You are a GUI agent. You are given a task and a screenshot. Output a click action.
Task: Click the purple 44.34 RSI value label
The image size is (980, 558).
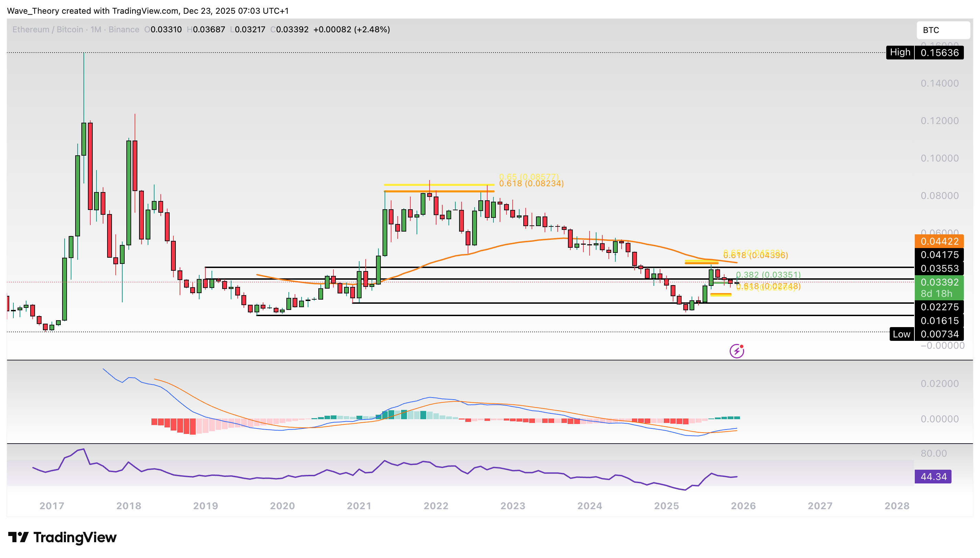(x=933, y=477)
